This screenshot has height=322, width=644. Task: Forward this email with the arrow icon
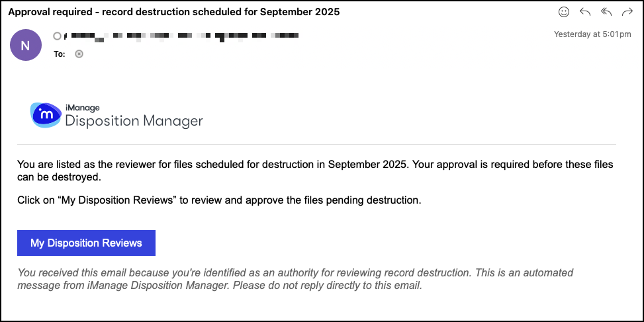[x=626, y=12]
